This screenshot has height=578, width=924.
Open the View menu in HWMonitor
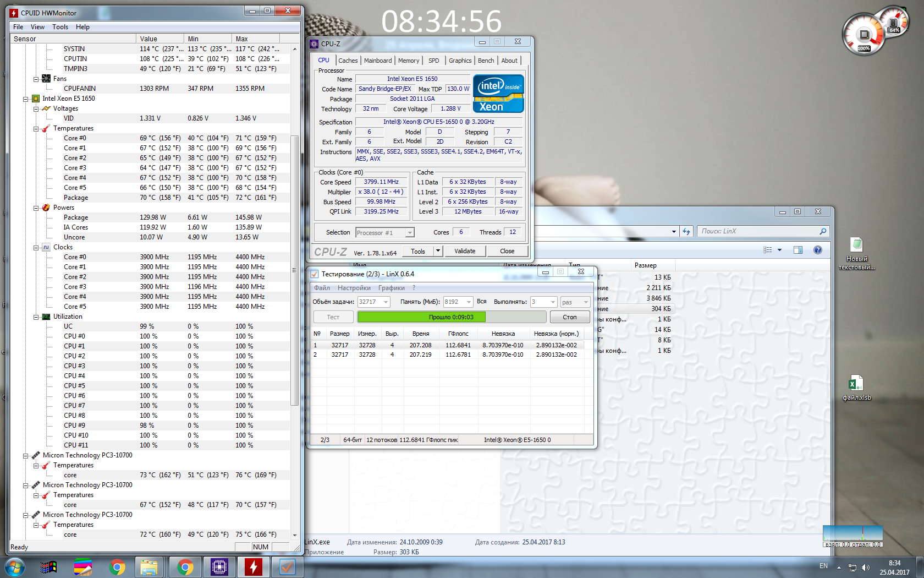coord(38,27)
